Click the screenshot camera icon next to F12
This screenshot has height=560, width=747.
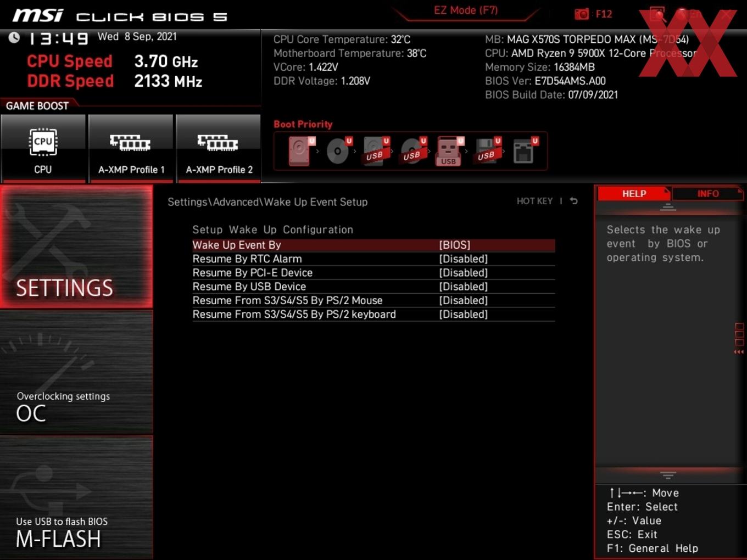click(581, 14)
